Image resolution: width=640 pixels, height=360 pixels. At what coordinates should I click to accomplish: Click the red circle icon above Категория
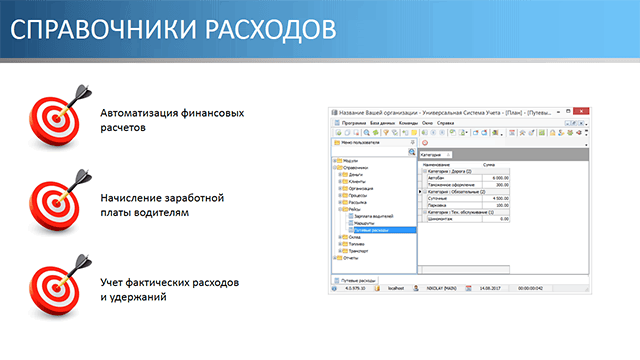[425, 143]
